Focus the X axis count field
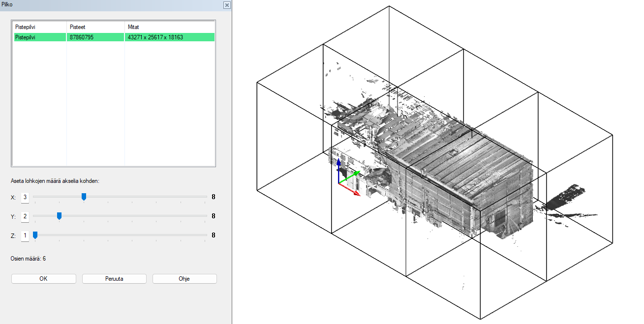 point(25,197)
